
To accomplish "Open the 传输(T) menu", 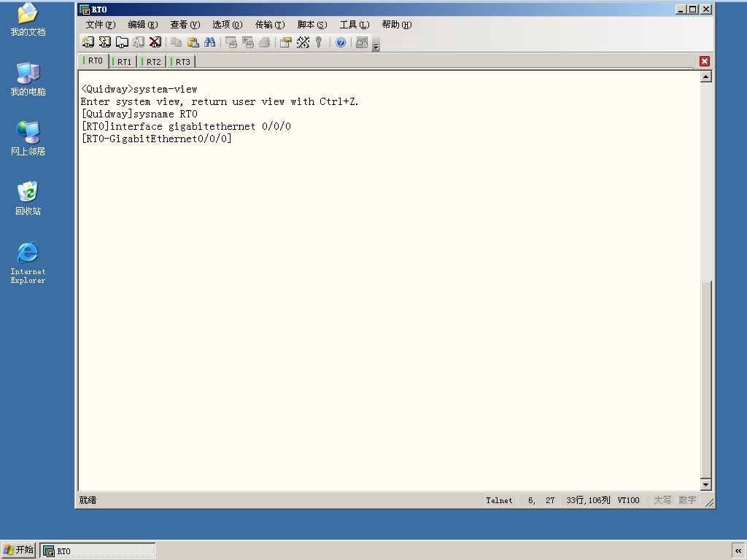I will click(x=270, y=25).
